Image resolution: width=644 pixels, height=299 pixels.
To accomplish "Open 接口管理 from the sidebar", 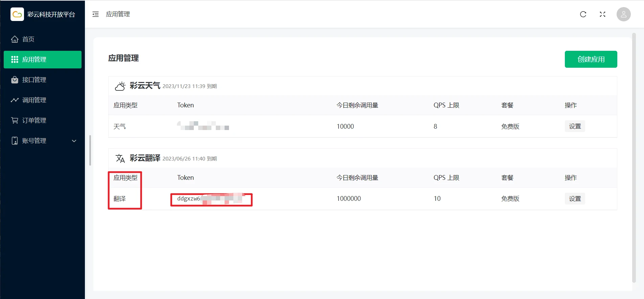I will coord(34,80).
